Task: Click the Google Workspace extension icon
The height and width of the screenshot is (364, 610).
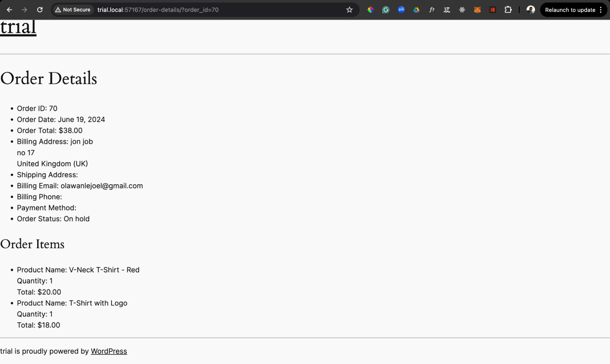Action: (x=416, y=9)
